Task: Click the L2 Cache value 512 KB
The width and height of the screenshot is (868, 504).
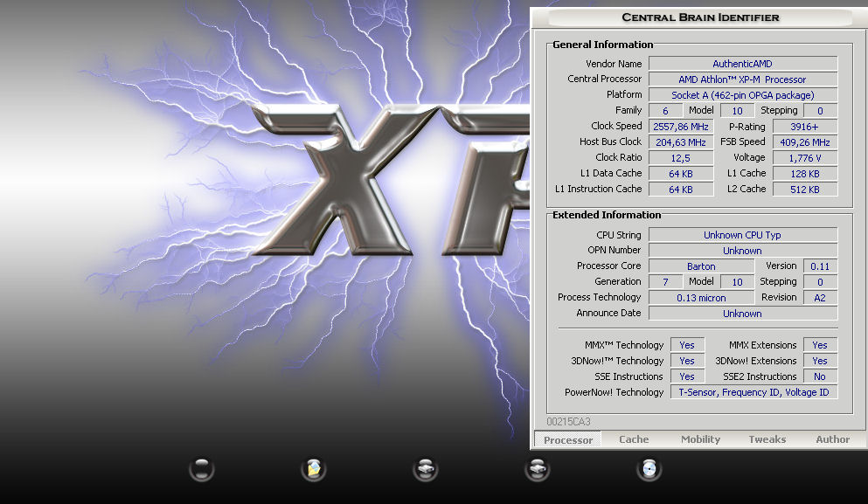Action: click(x=804, y=190)
